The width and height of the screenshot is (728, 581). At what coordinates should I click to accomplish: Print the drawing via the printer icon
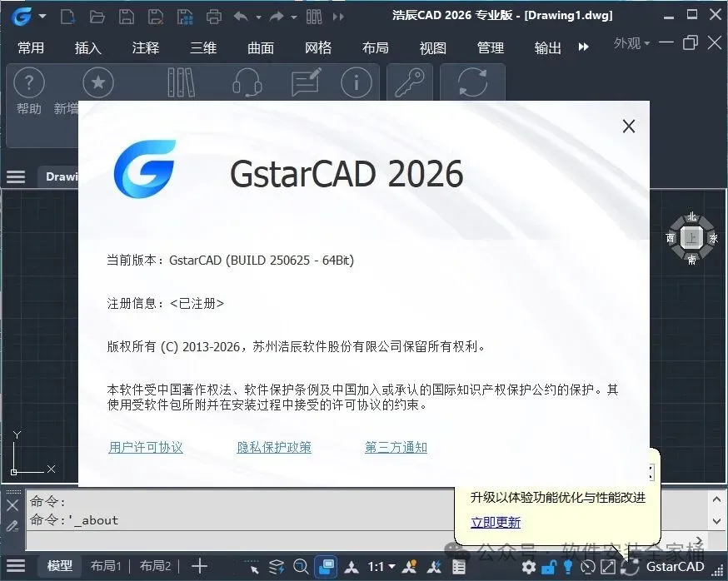214,17
